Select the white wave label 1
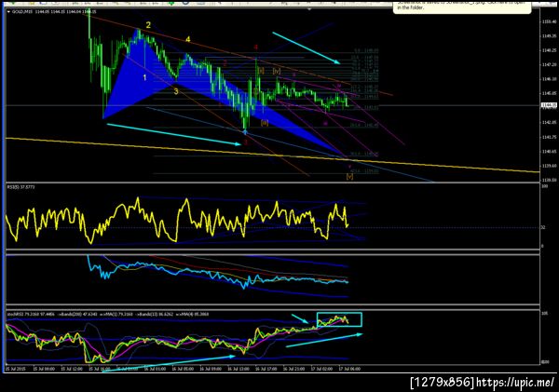559x392 pixels. coord(144,77)
